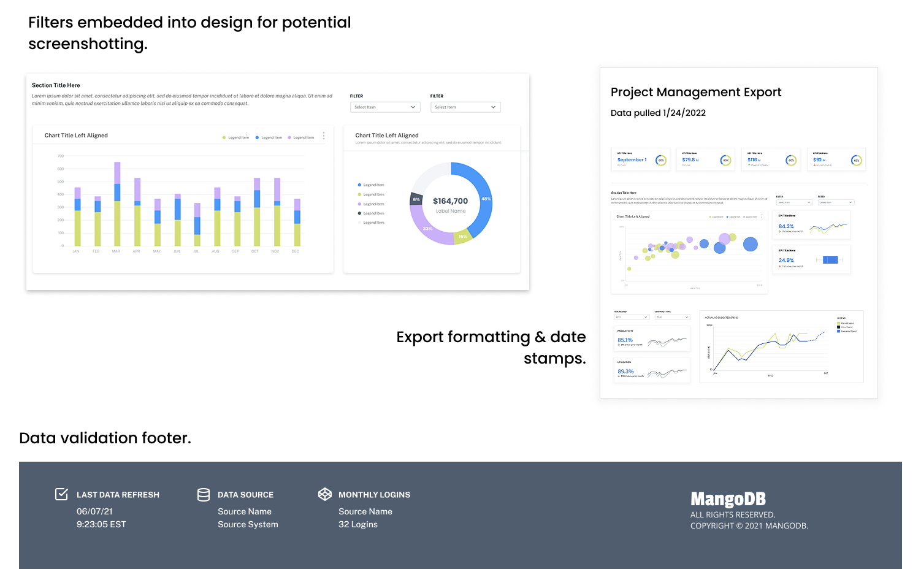Click the $164,700 value in donut center
Viewport: 921px width, 588px height.
click(450, 201)
